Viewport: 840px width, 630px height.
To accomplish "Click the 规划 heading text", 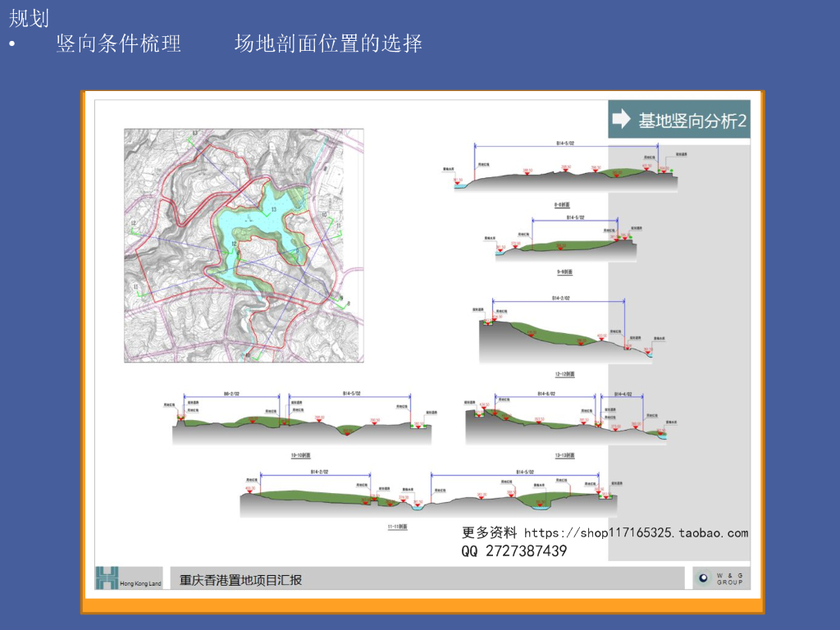I will coord(30,17).
